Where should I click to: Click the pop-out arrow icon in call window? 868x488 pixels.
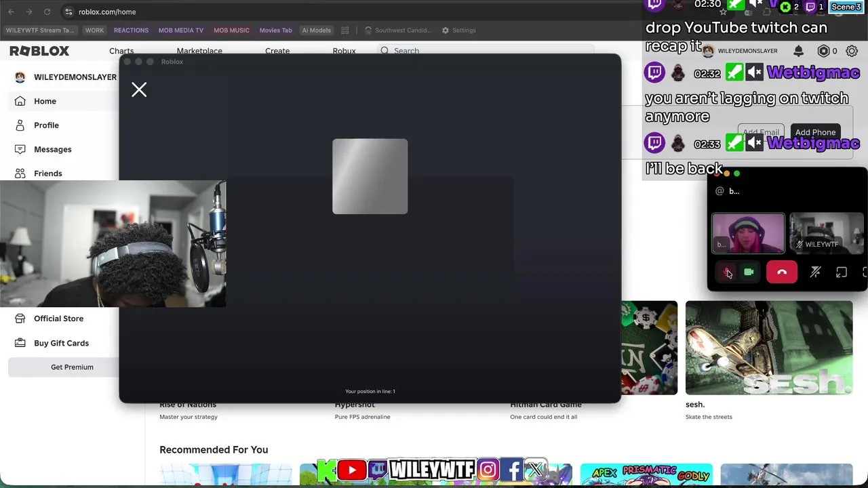coord(841,272)
